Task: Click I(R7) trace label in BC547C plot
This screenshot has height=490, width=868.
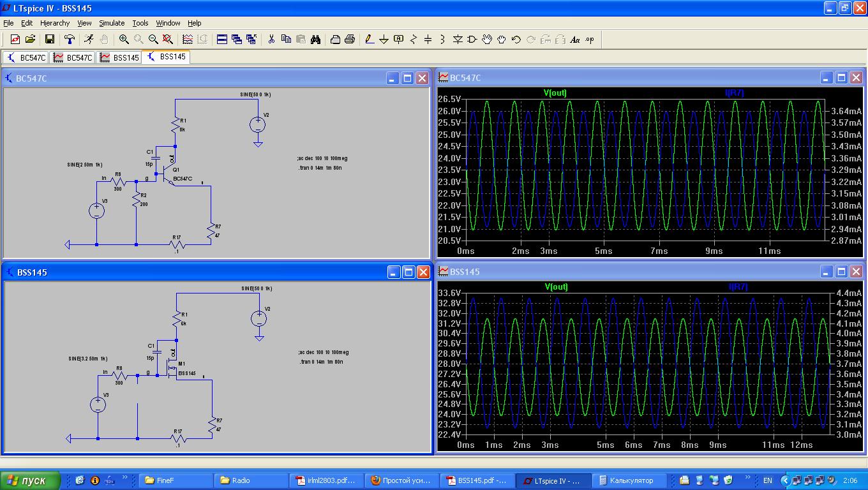Action: point(735,93)
